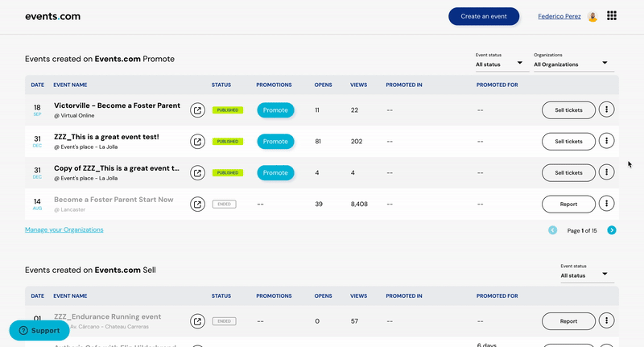
Task: Promote the Victorville Foster Parent event
Action: tap(275, 110)
